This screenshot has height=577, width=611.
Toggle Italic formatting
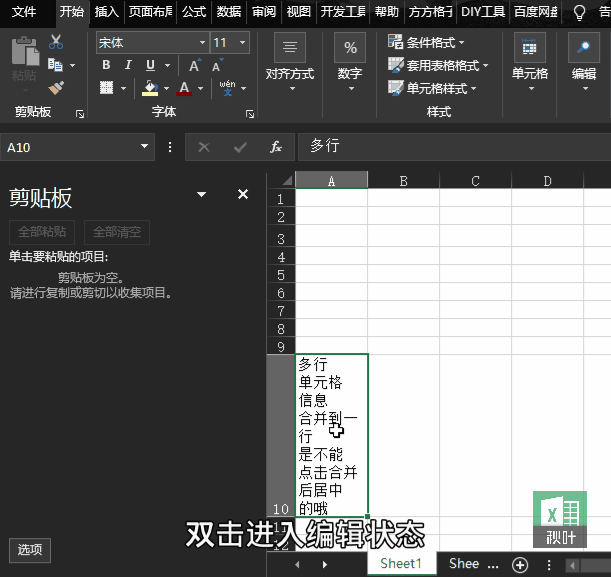[x=128, y=65]
